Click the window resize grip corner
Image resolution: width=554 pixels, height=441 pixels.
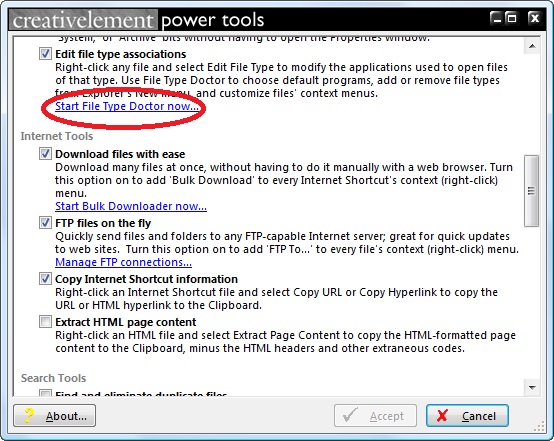(x=540, y=427)
